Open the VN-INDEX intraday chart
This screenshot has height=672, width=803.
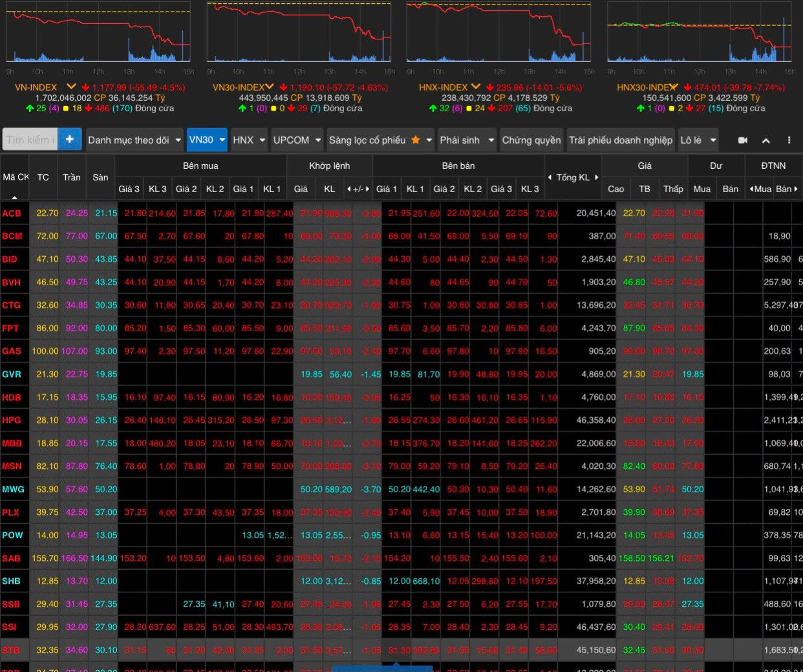click(98, 32)
